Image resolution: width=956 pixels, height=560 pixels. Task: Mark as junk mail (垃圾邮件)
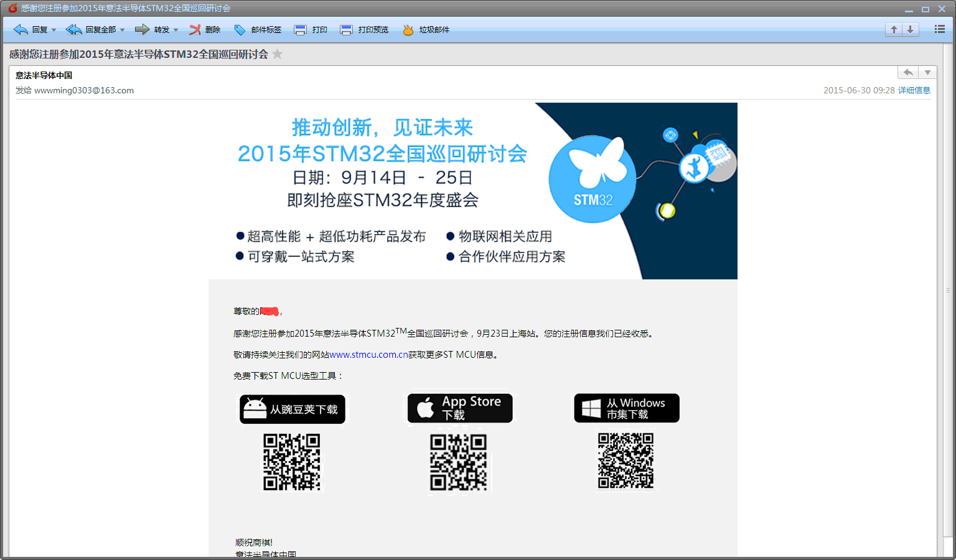pyautogui.click(x=426, y=30)
